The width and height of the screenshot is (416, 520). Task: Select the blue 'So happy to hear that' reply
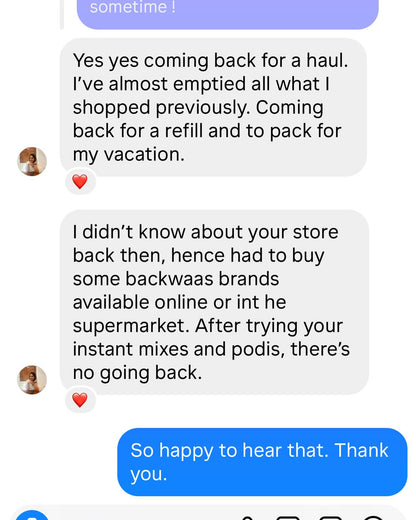(262, 462)
